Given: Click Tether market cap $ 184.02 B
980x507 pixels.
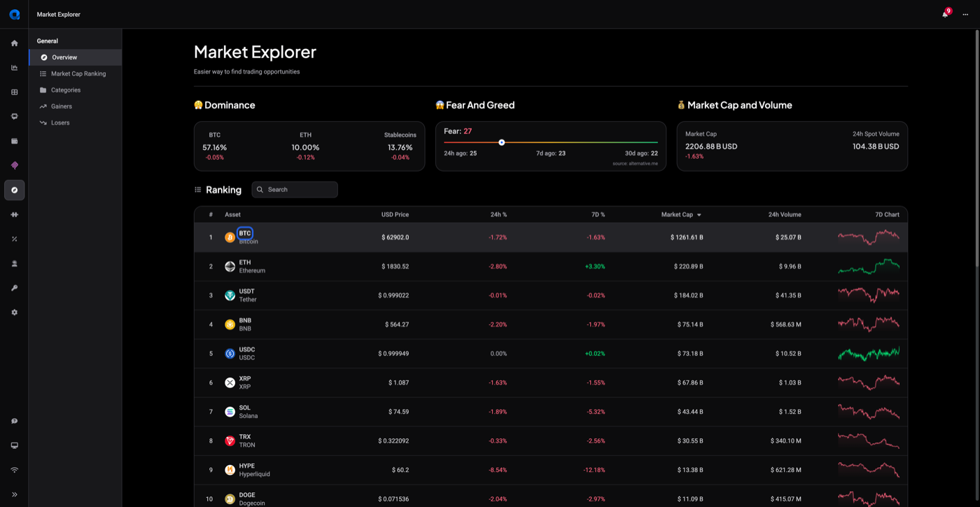Looking at the screenshot, I should pyautogui.click(x=690, y=296).
